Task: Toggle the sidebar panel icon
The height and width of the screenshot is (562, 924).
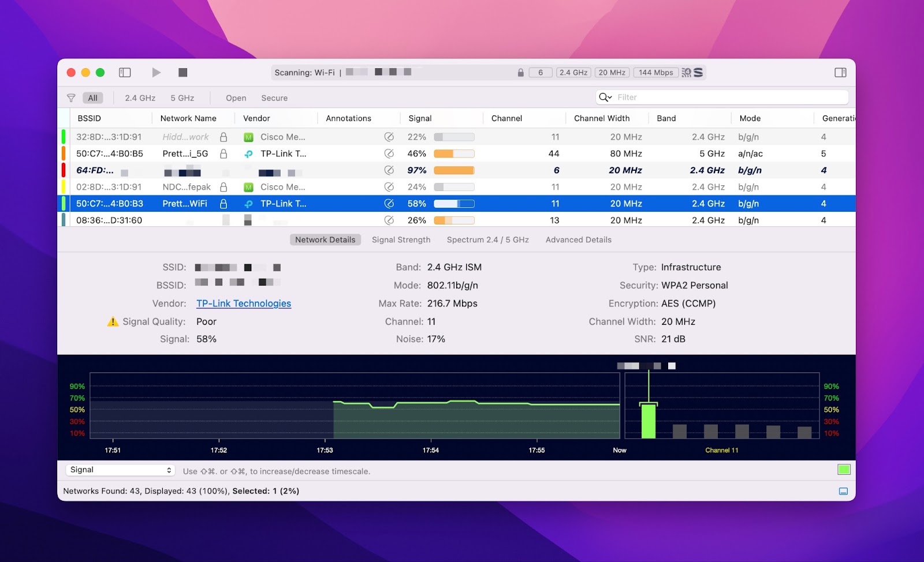Action: pyautogui.click(x=125, y=72)
